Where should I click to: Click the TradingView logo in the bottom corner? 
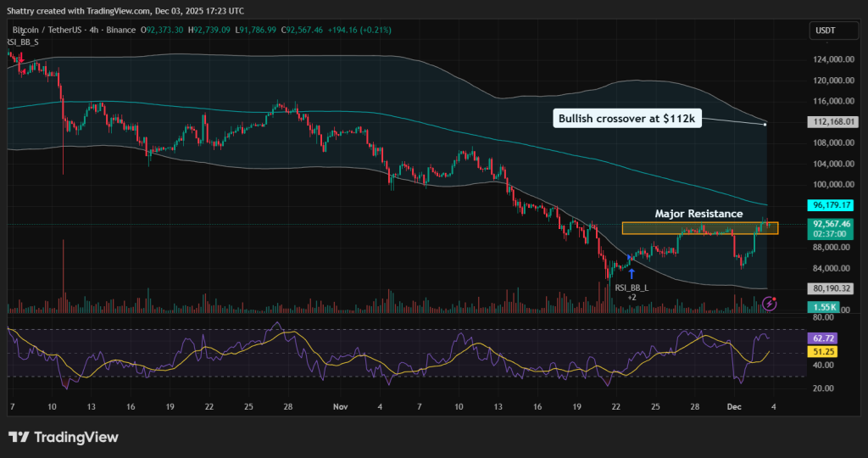[x=64, y=437]
